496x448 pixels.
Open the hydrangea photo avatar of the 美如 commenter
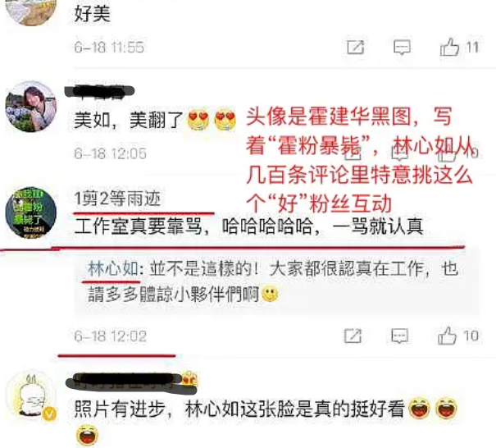pyautogui.click(x=30, y=107)
